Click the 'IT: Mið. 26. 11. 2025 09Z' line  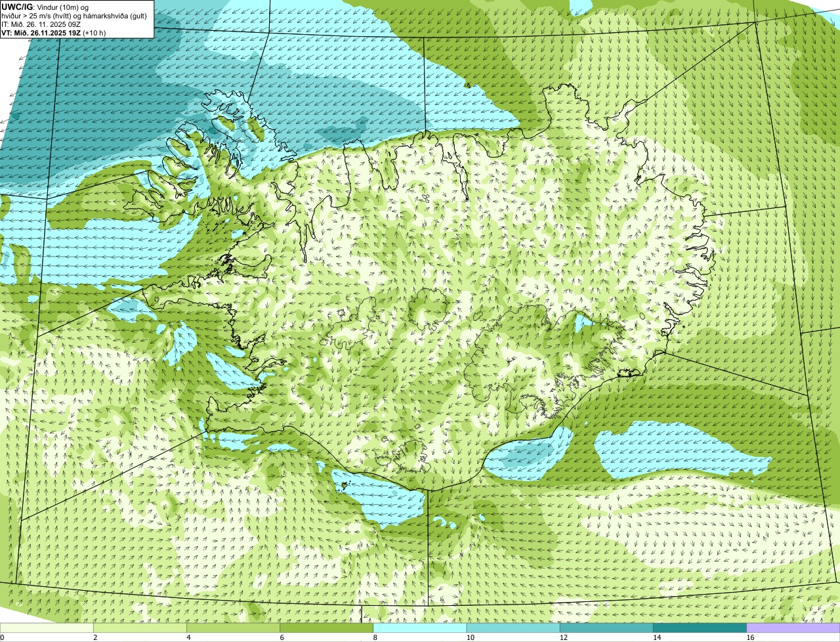coord(42,24)
